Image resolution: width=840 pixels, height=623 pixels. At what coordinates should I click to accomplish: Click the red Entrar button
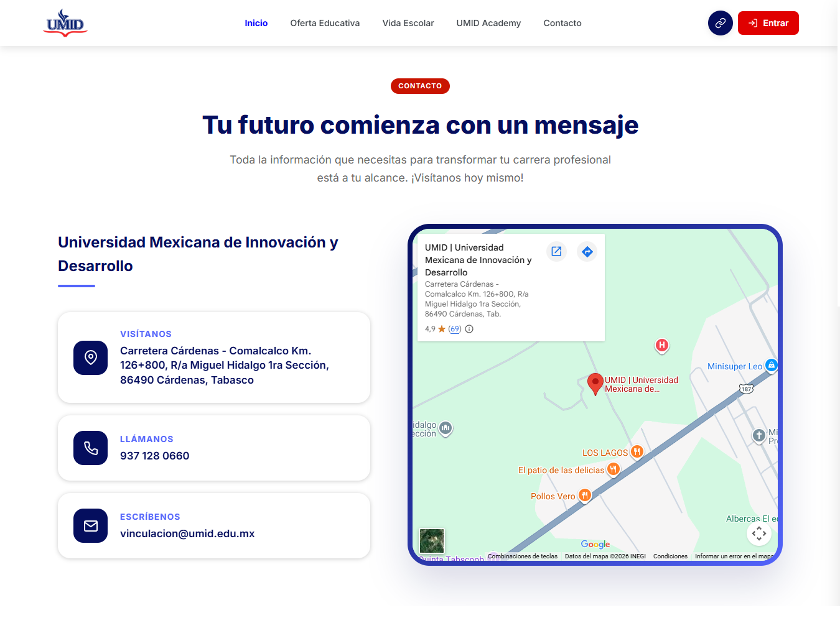[768, 23]
